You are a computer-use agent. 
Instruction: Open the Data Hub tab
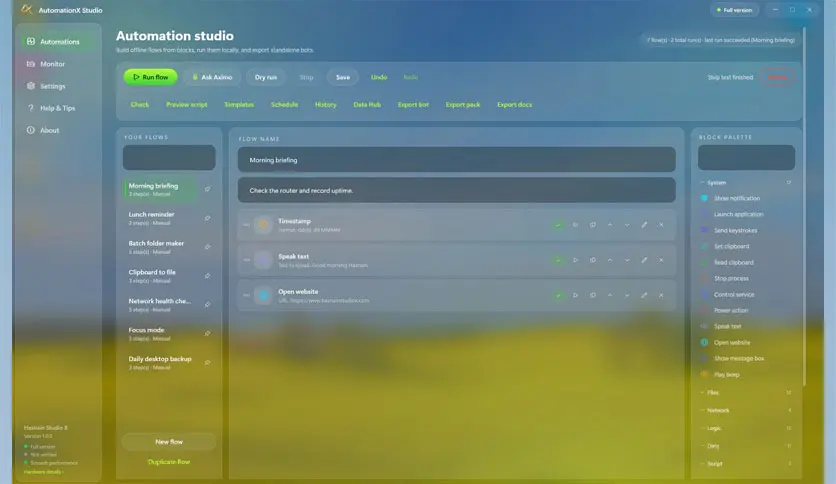click(x=367, y=104)
